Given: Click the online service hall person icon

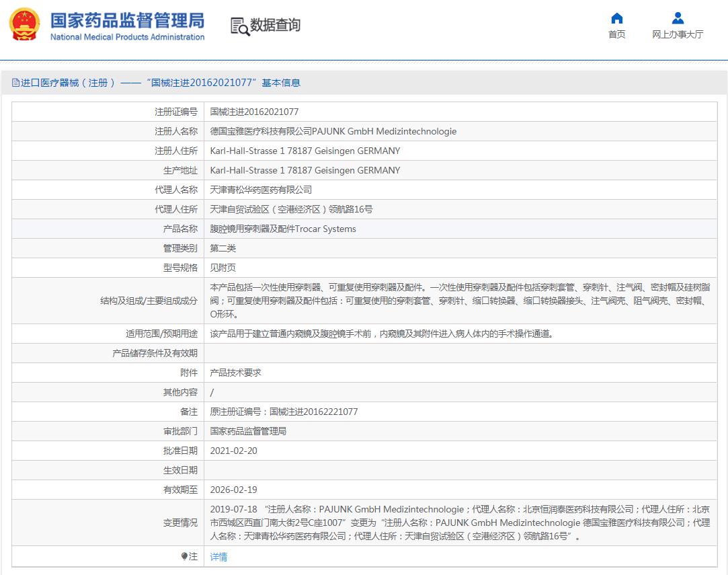Looking at the screenshot, I should [678, 18].
